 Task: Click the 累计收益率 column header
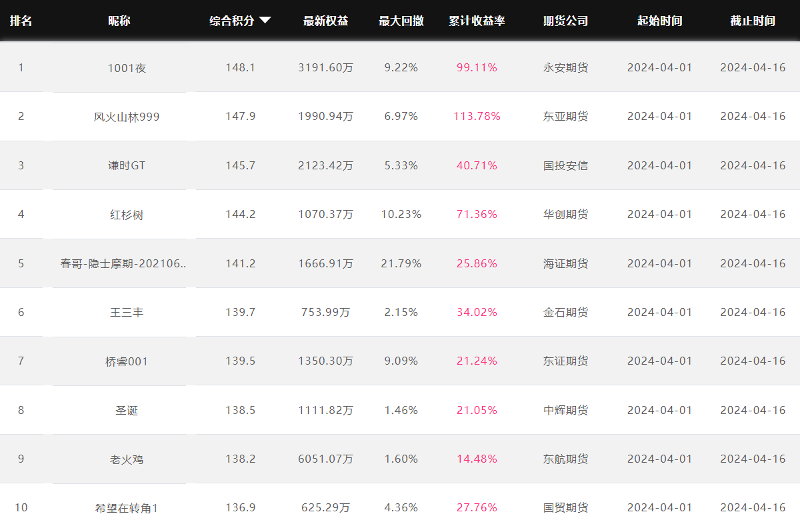[477, 21]
